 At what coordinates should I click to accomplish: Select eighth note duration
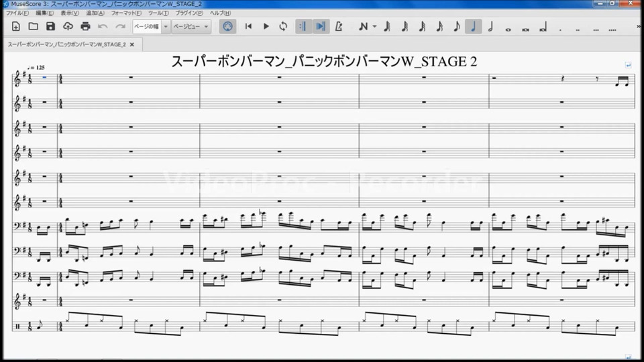457,27
